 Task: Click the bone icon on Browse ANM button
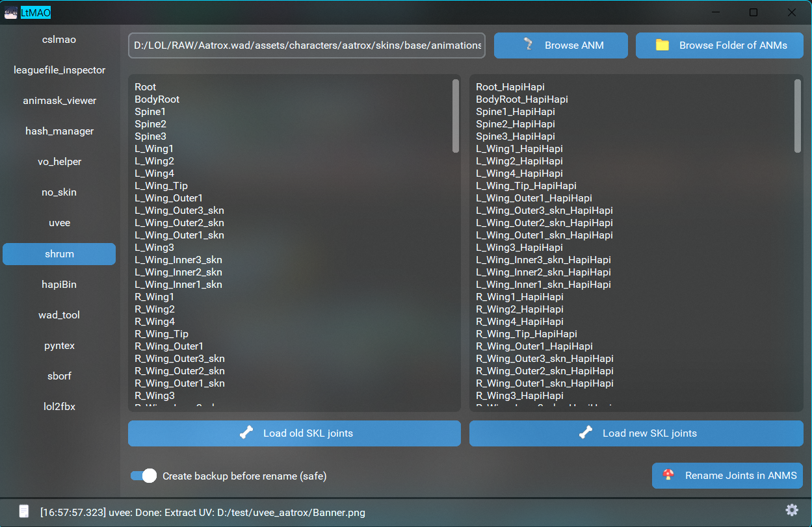click(529, 45)
